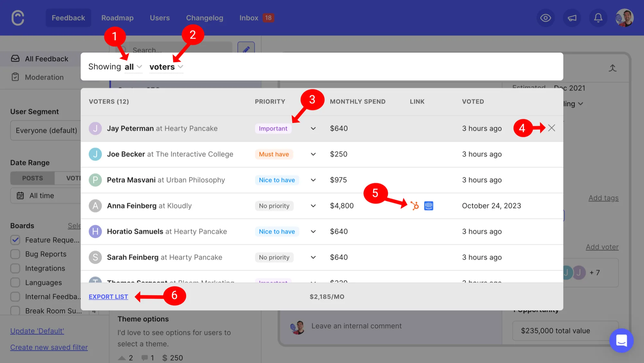The height and width of the screenshot is (363, 644).
Task: Expand Petra Masvani's priority dropdown
Action: pos(313,180)
